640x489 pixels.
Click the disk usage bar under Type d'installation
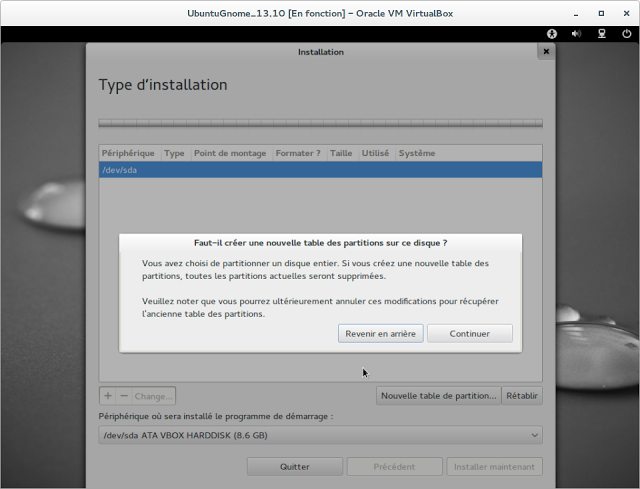(x=320, y=123)
